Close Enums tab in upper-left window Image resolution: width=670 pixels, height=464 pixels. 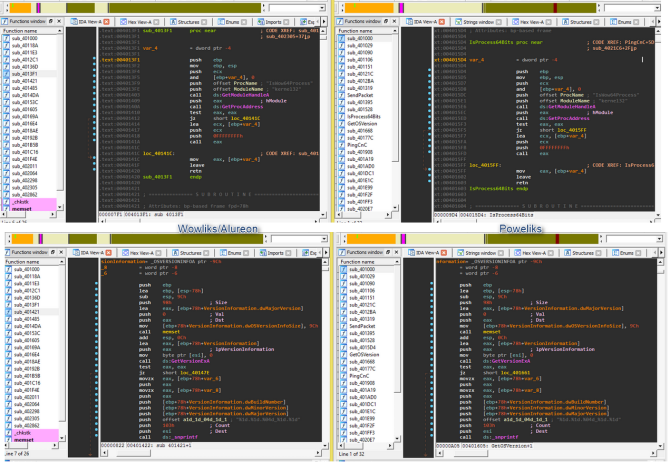tap(244, 21)
